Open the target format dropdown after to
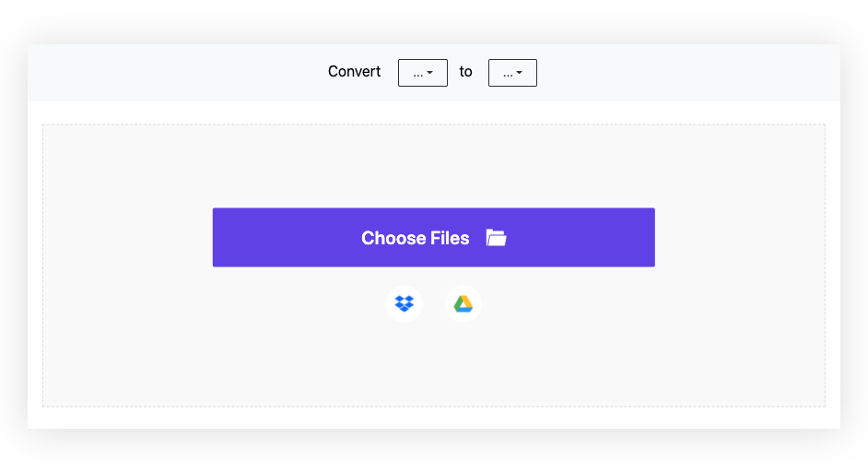This screenshot has height=473, width=868. pyautogui.click(x=512, y=73)
